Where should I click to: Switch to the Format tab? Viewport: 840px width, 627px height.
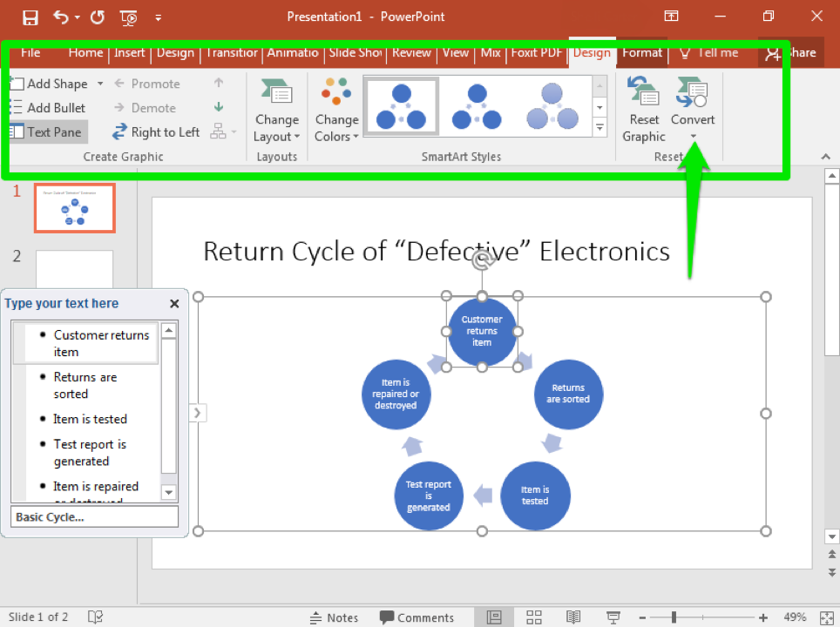click(642, 53)
